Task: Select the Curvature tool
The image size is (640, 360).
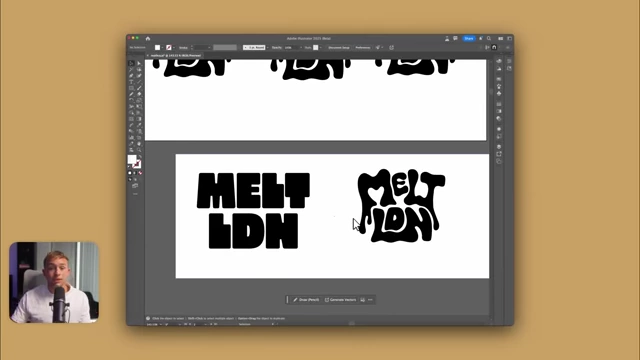Action: click(x=139, y=76)
